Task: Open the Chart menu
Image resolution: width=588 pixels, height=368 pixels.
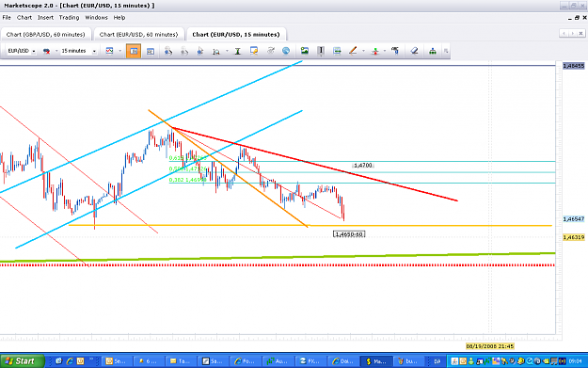Action: [x=24, y=18]
